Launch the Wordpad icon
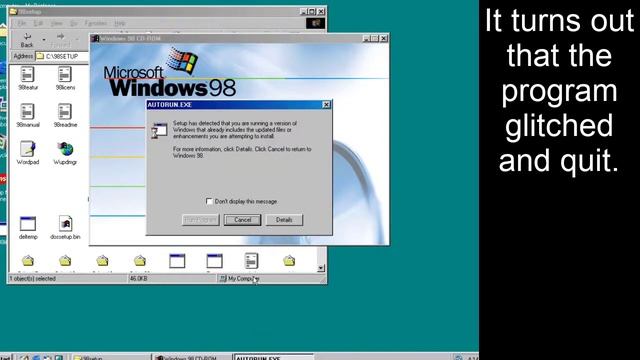The height and width of the screenshot is (360, 640). (27, 153)
